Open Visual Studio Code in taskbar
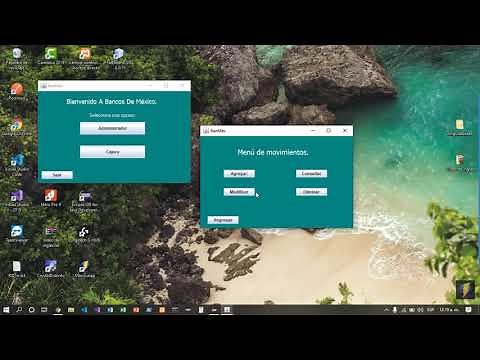The image size is (480, 360). (84, 310)
